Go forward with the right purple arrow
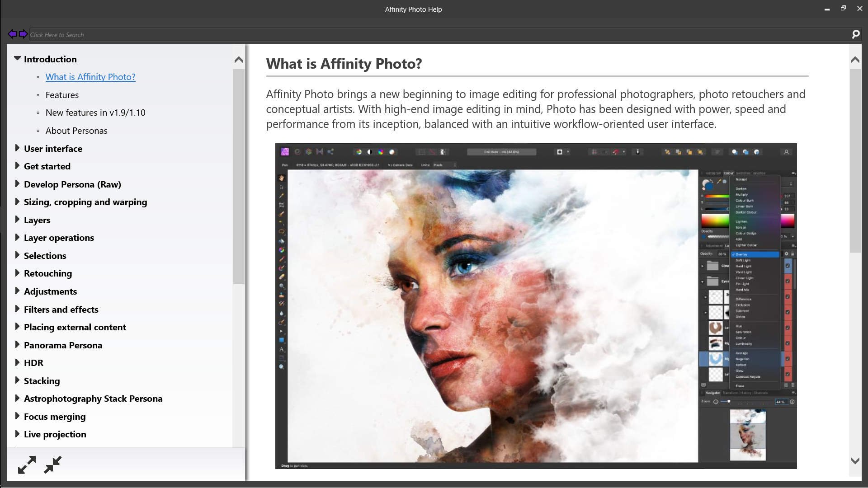 tap(23, 34)
